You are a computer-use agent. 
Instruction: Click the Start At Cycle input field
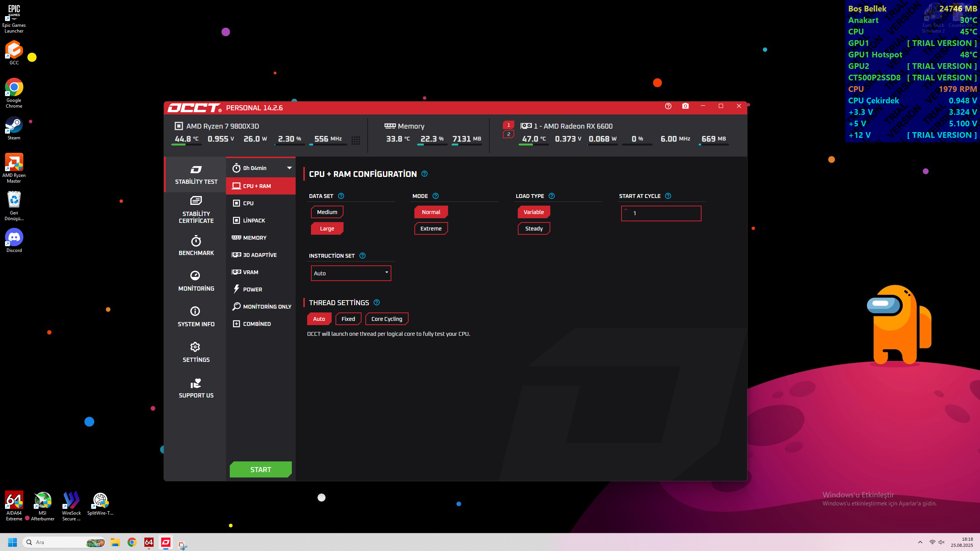(x=661, y=214)
